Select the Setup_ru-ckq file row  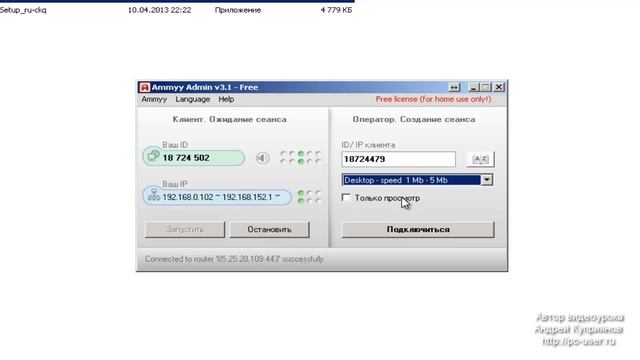point(176,10)
